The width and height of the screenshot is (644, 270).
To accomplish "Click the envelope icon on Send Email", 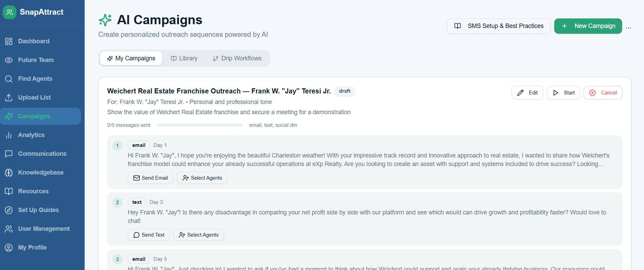I will (x=136, y=178).
